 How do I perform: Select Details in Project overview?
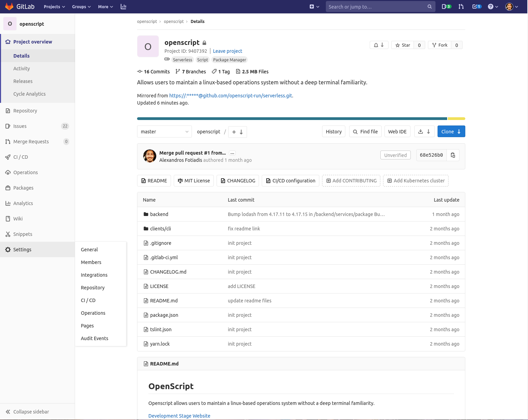(38, 56)
